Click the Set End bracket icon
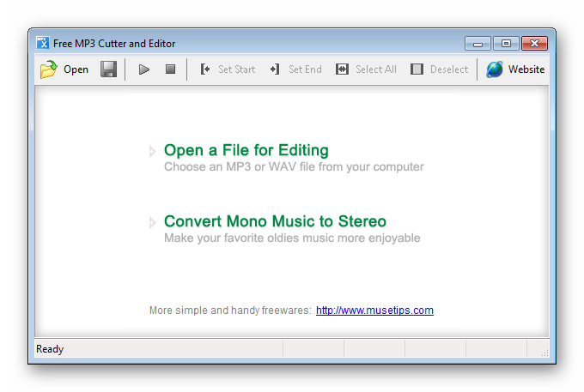The image size is (584, 392). pos(275,69)
